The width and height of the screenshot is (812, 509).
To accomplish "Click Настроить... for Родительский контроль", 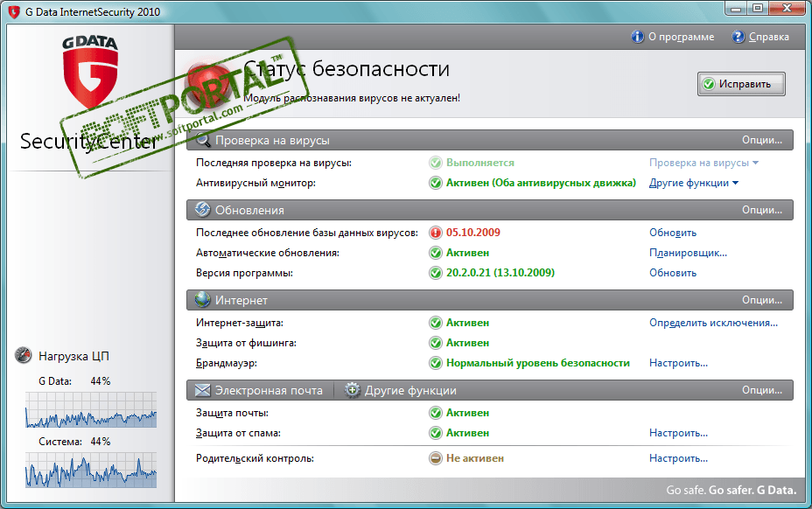I will point(678,458).
